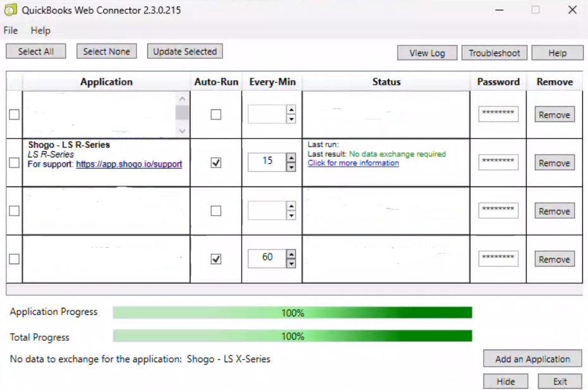
Task: Click the Every-Min field showing 60
Action: coord(267,259)
